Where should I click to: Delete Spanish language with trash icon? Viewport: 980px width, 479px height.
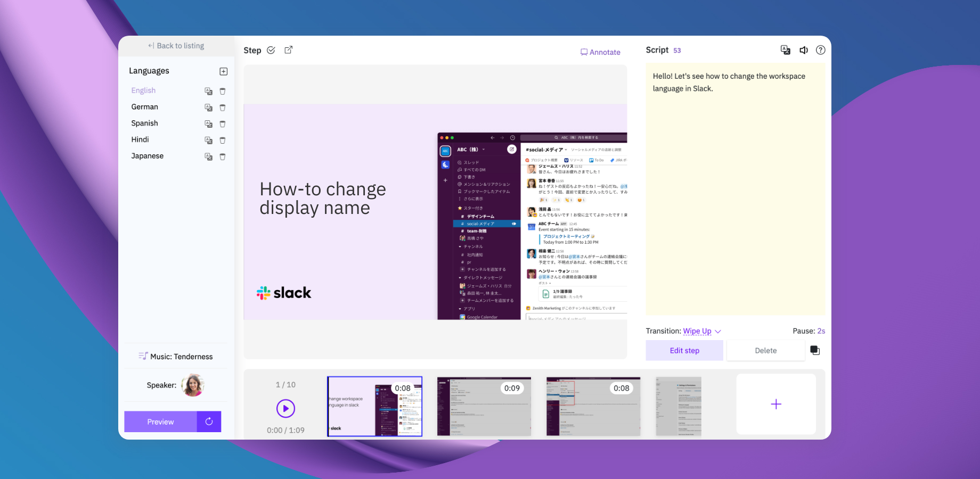click(223, 124)
